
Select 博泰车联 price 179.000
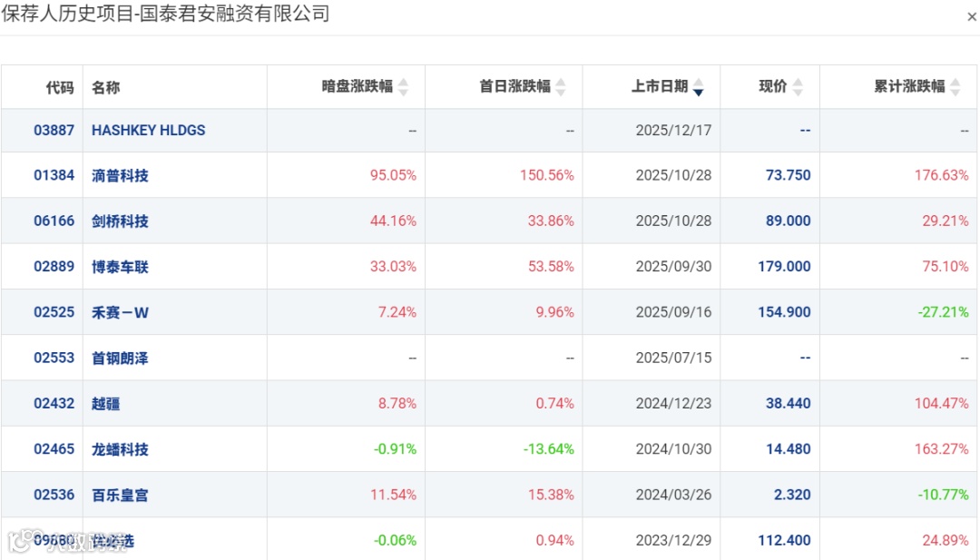click(784, 266)
